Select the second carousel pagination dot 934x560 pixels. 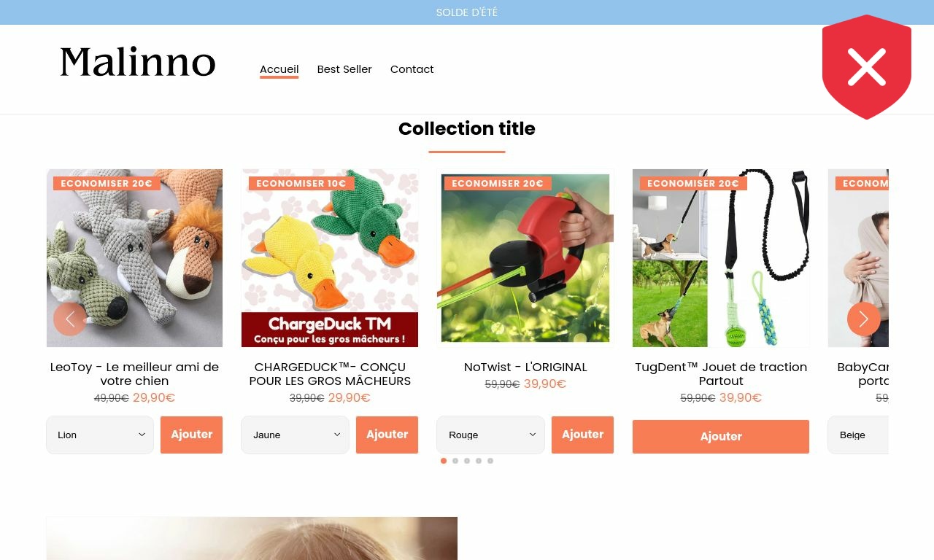(455, 461)
